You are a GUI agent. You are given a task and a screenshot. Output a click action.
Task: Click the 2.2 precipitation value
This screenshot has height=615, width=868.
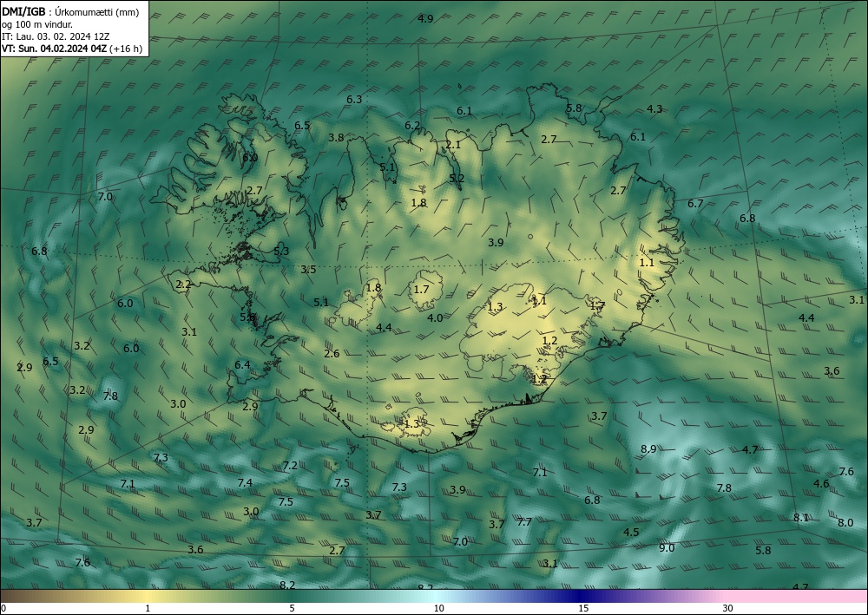[x=183, y=285]
